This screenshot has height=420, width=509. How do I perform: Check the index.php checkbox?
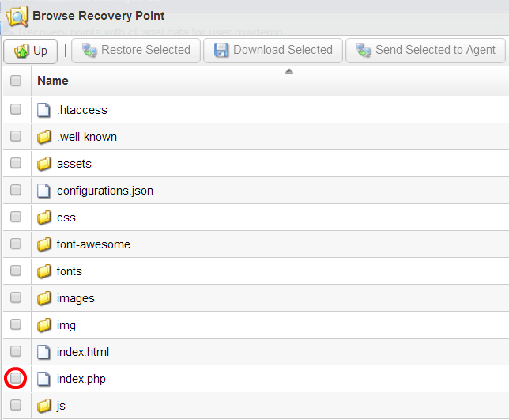pyautogui.click(x=16, y=378)
